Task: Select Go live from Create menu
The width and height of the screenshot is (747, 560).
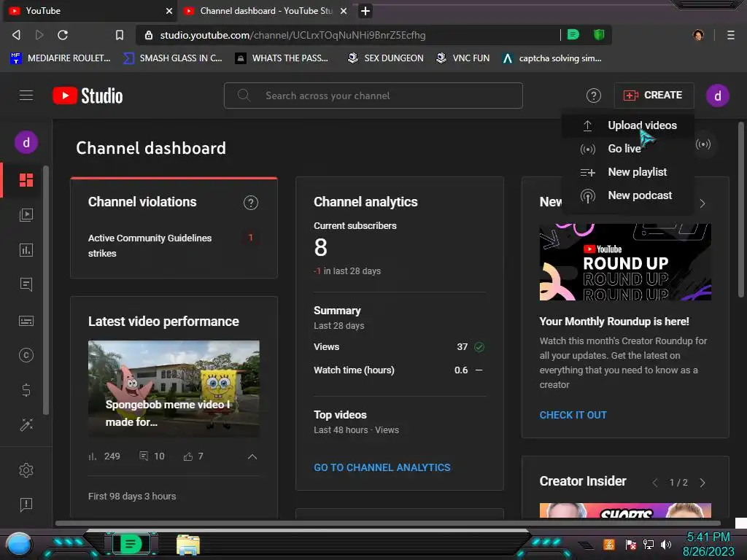Action: click(628, 149)
